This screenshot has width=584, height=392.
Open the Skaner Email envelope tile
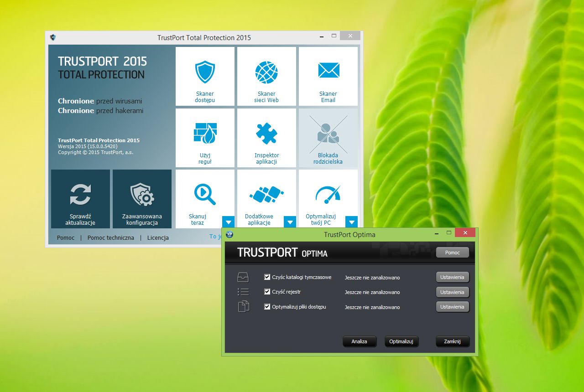(x=328, y=76)
